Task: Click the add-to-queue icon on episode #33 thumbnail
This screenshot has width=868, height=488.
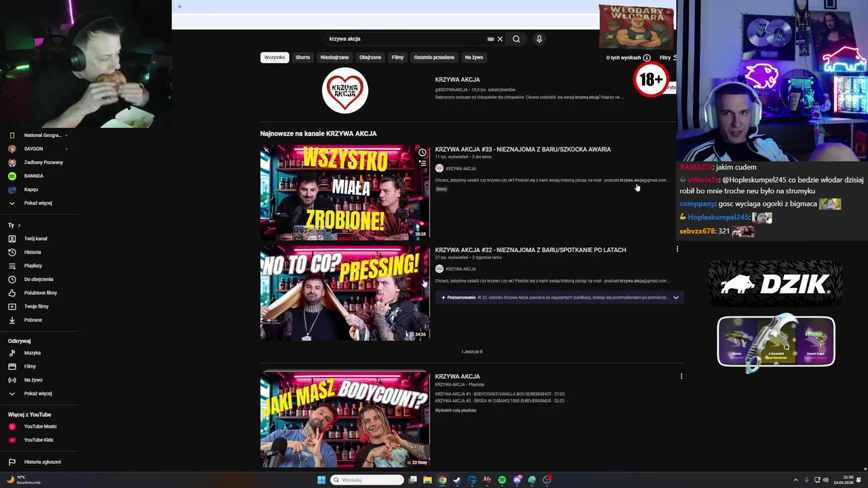Action: [422, 163]
